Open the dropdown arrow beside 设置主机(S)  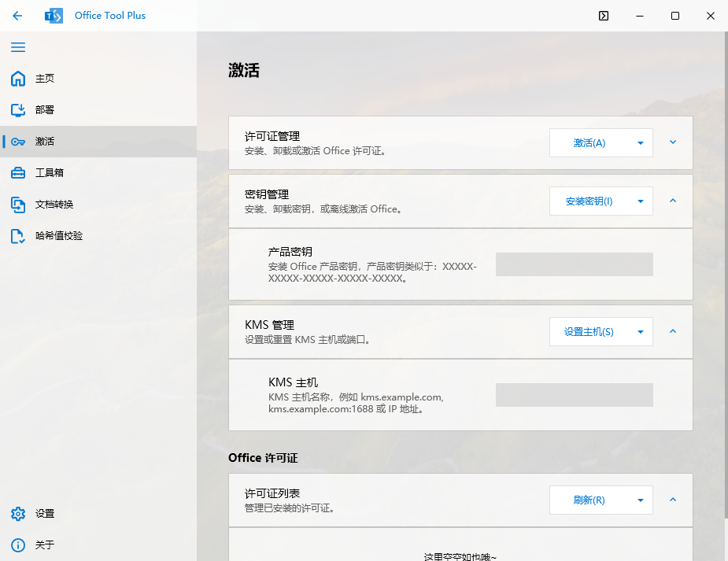click(641, 332)
